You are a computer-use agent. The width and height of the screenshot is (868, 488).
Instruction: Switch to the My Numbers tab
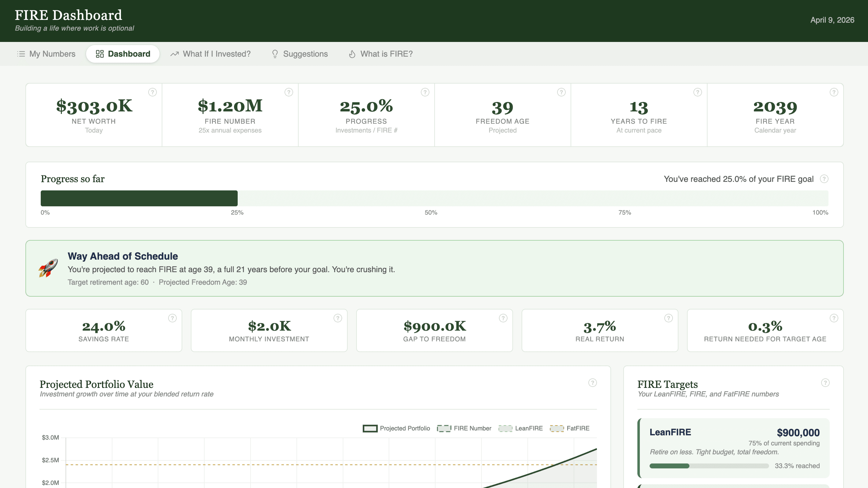pos(46,54)
